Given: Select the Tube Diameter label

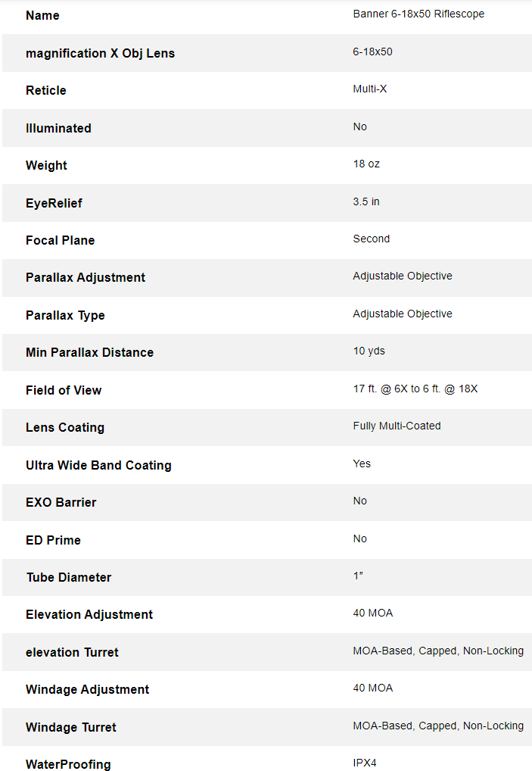Looking at the screenshot, I should click(69, 577).
